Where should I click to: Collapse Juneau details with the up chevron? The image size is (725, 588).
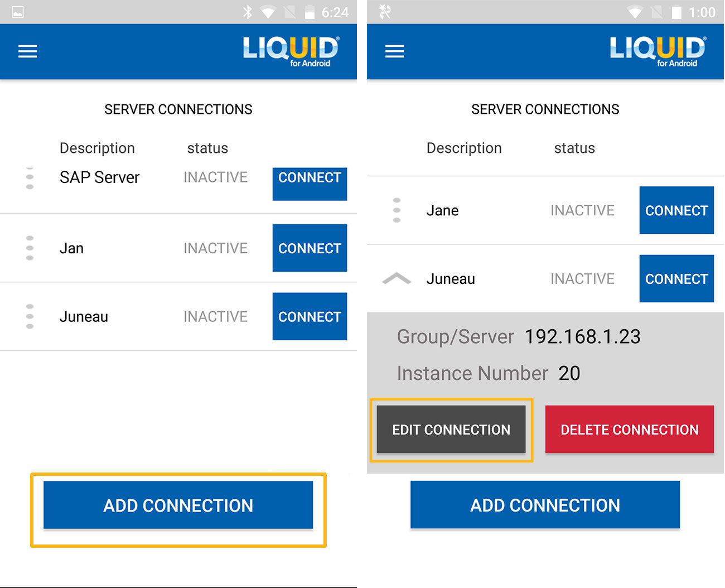tap(397, 278)
